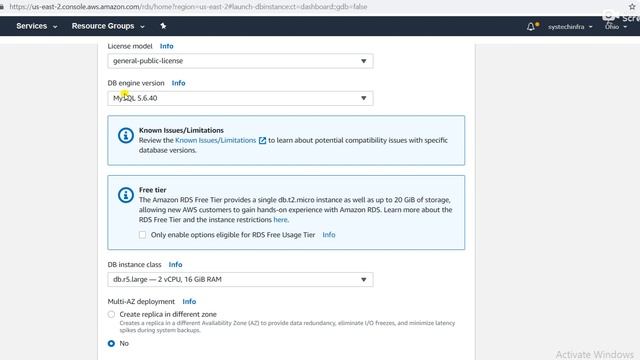The height and width of the screenshot is (360, 640).
Task: Open Info link for DB engine version
Action: [178, 83]
